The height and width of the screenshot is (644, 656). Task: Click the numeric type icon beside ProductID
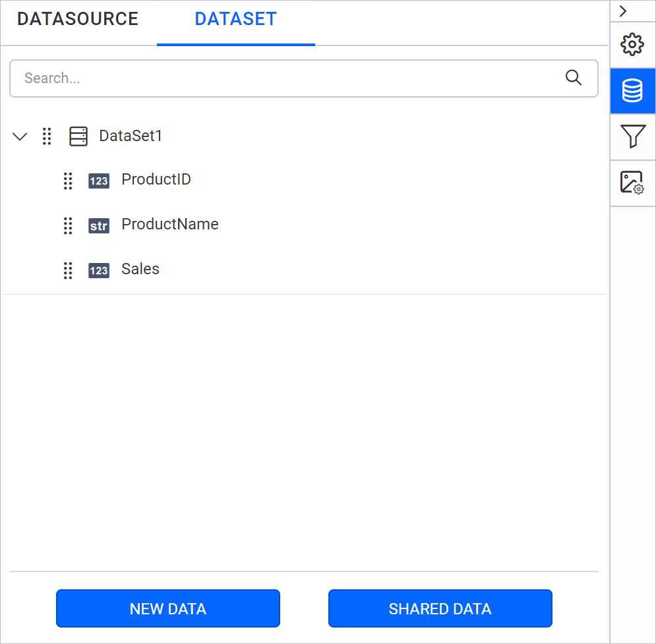coord(99,181)
